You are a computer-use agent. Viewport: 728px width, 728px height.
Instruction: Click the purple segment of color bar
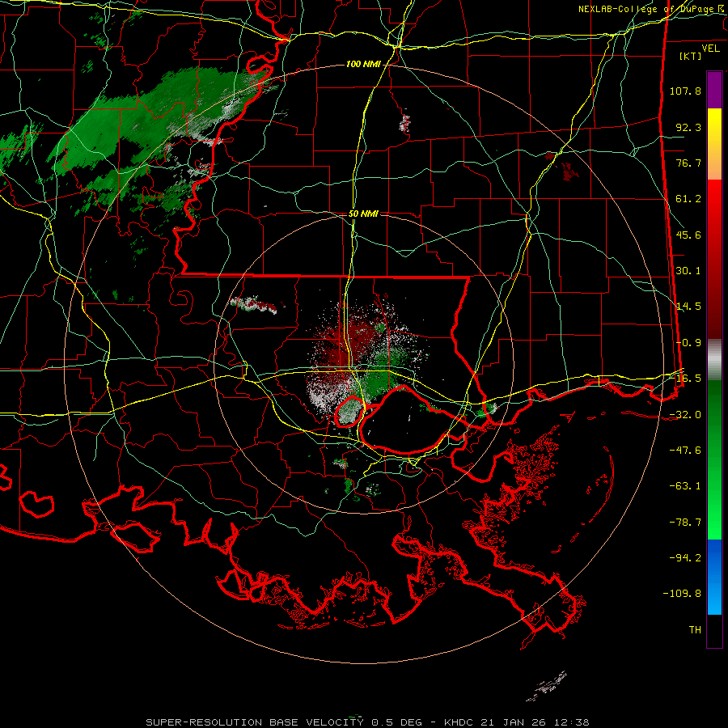714,90
